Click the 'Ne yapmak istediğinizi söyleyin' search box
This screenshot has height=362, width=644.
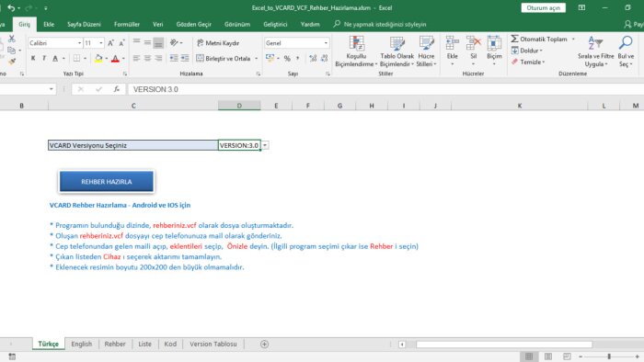tap(380, 25)
